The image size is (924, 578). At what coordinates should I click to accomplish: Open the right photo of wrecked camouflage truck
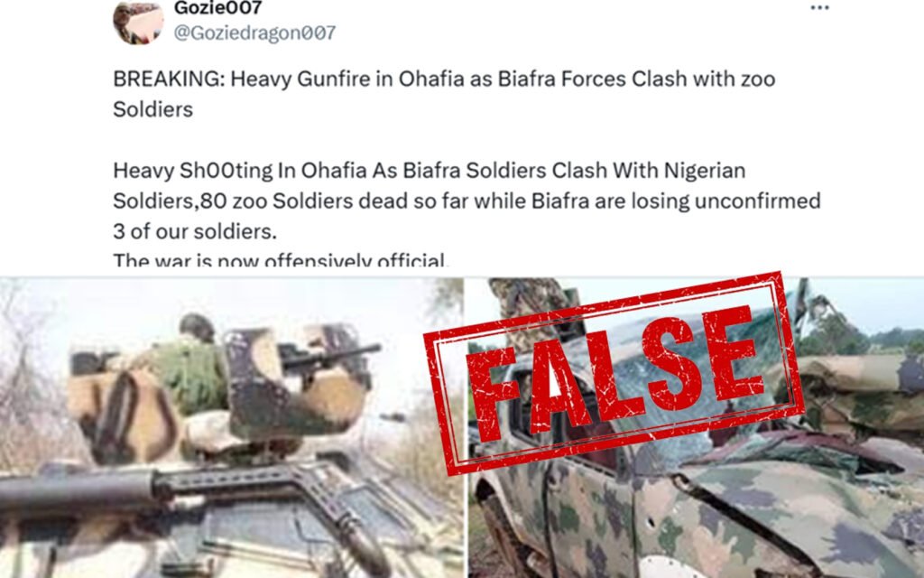(x=697, y=427)
